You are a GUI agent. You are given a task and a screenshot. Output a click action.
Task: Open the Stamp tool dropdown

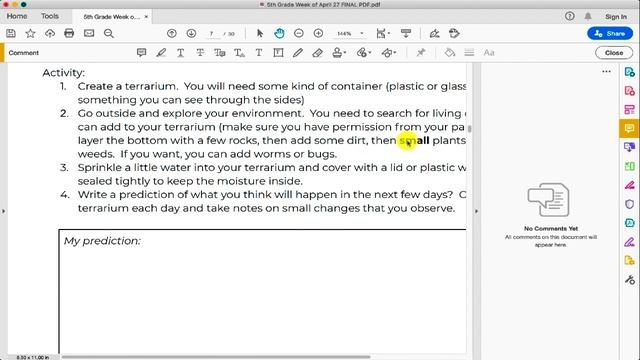339,53
